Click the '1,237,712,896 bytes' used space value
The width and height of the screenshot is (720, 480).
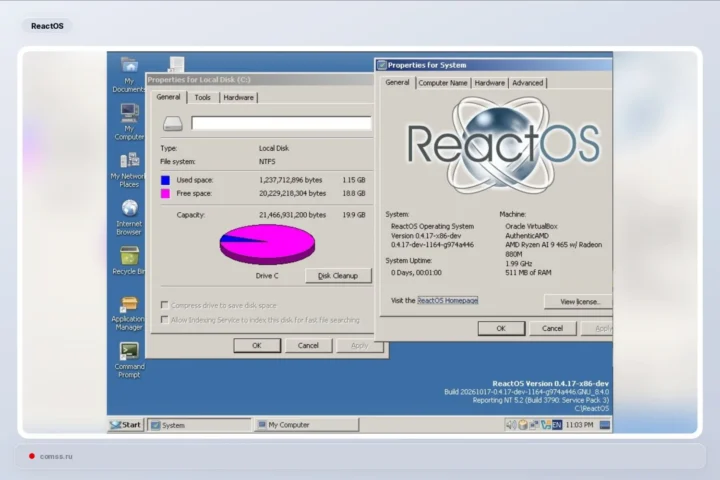[291, 180]
